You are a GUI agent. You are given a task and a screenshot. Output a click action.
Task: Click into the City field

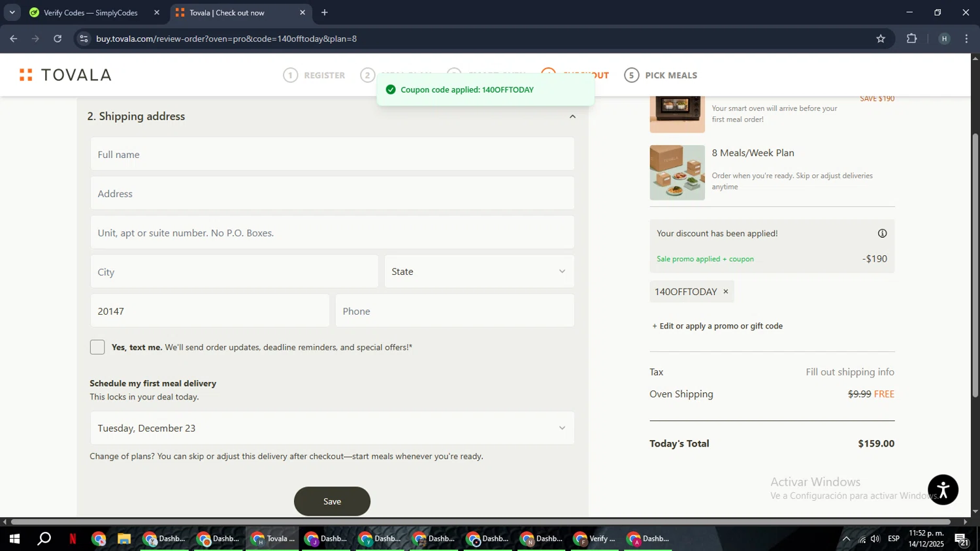tap(234, 272)
